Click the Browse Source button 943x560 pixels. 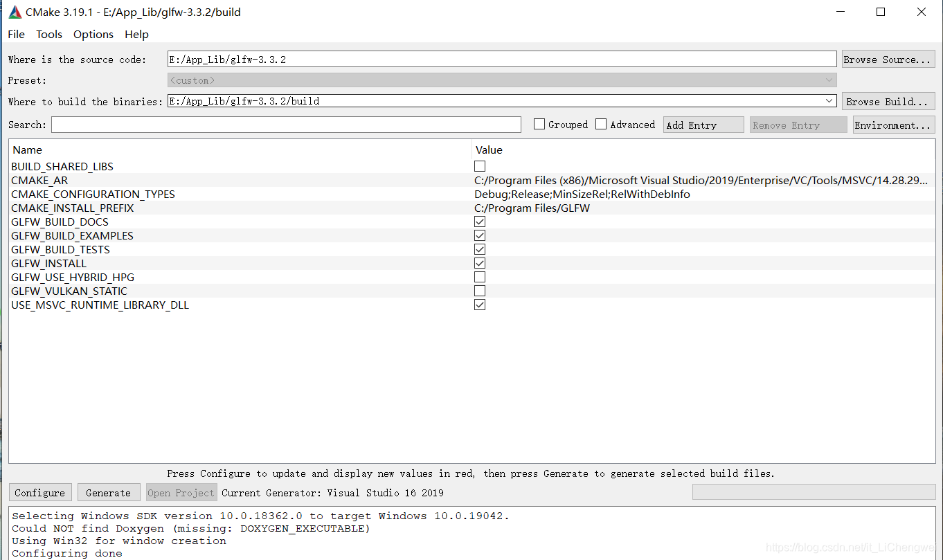coord(888,60)
